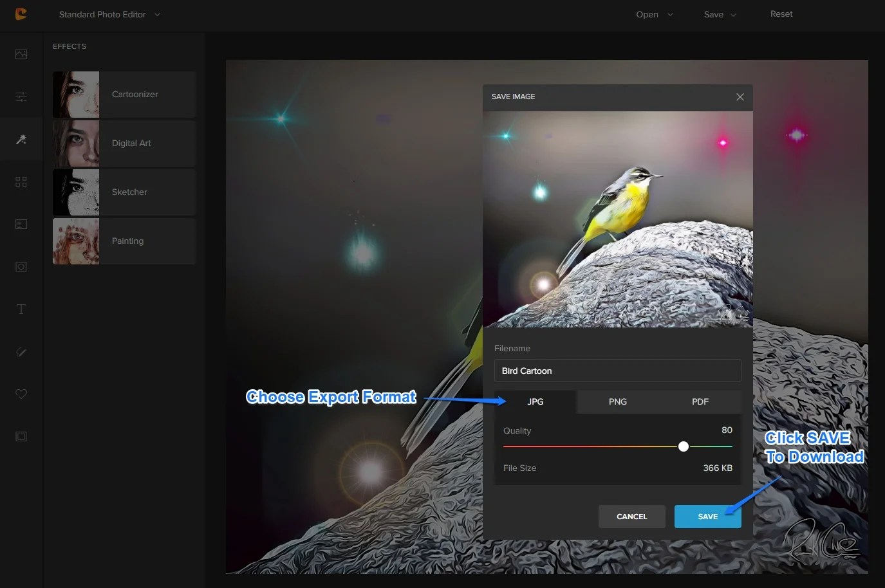Open the Text tool in the sidebar
The image size is (885, 588).
pyautogui.click(x=21, y=309)
